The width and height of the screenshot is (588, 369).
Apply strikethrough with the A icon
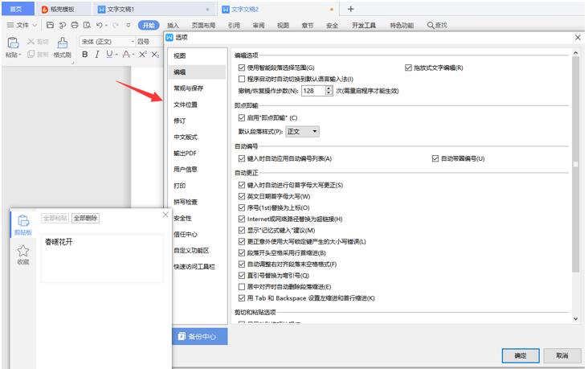[x=126, y=55]
